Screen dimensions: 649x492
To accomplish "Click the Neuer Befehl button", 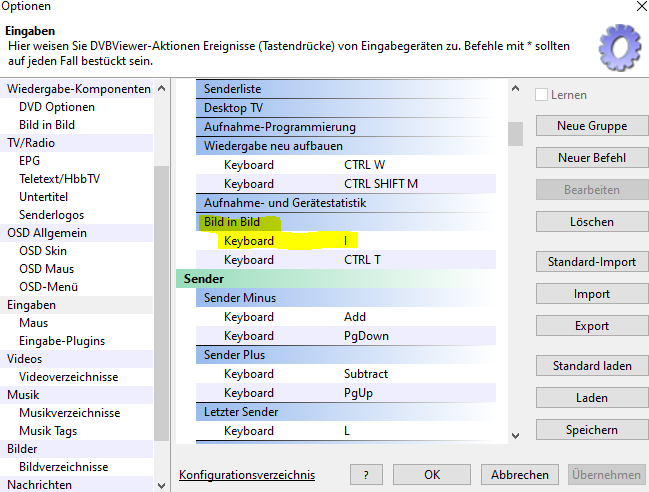I will (591, 158).
